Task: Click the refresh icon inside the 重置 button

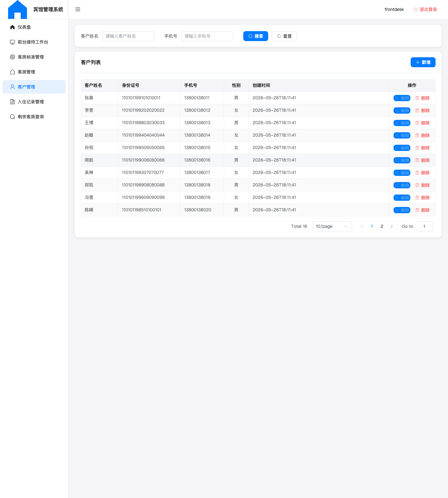Action: point(279,36)
